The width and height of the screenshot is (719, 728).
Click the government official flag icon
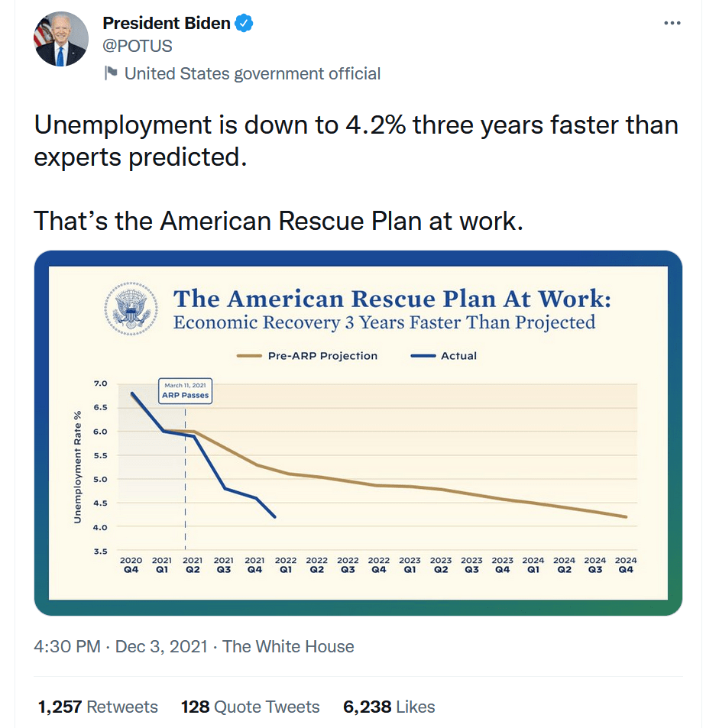tap(111, 73)
